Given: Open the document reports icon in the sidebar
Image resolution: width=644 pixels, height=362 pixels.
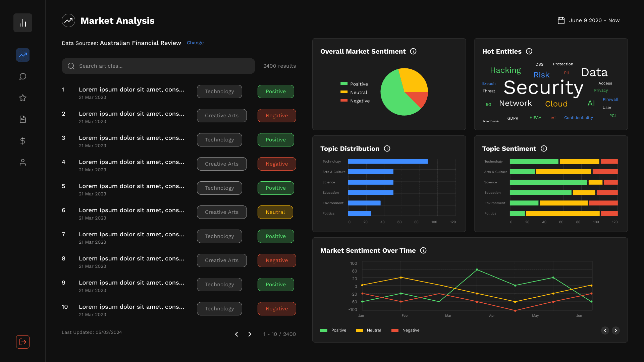Looking at the screenshot, I should click(x=22, y=119).
